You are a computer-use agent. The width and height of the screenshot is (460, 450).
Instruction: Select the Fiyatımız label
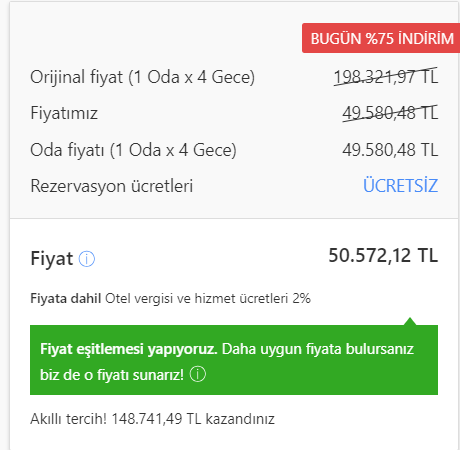coord(64,113)
